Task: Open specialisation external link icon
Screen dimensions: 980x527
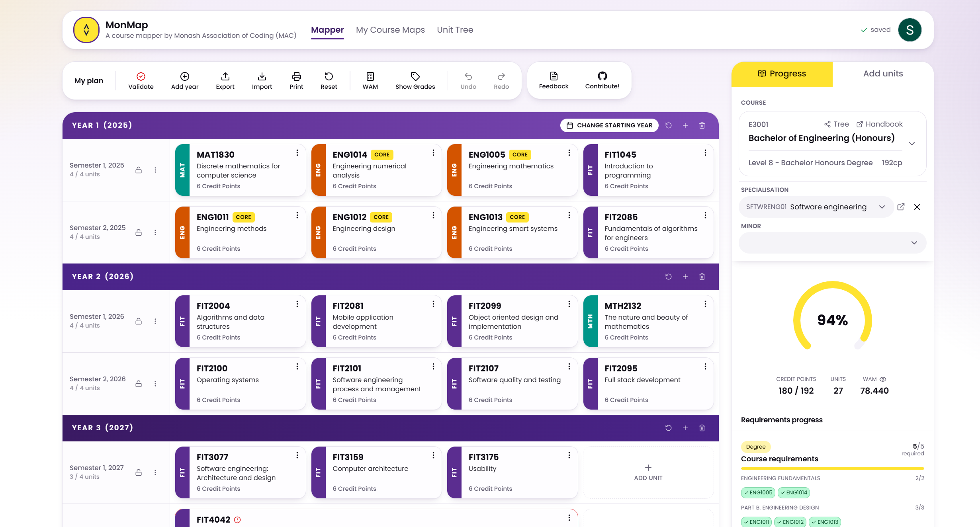Action: click(901, 207)
